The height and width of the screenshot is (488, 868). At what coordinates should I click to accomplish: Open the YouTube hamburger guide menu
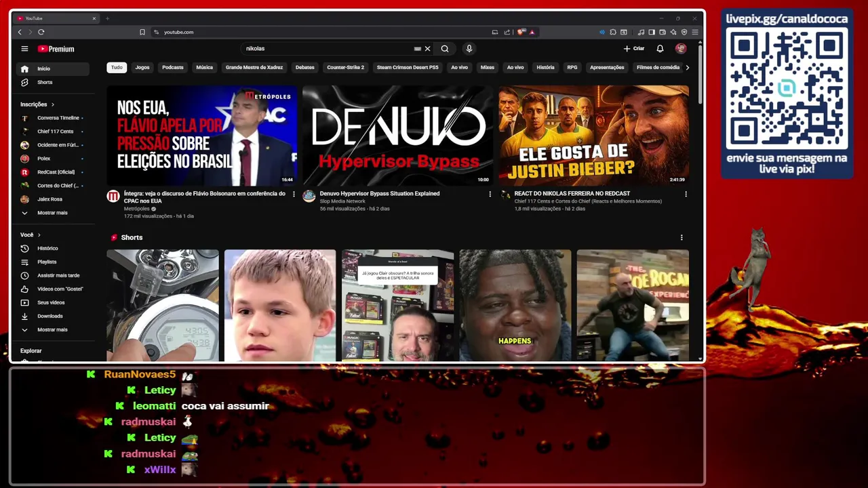(x=24, y=49)
